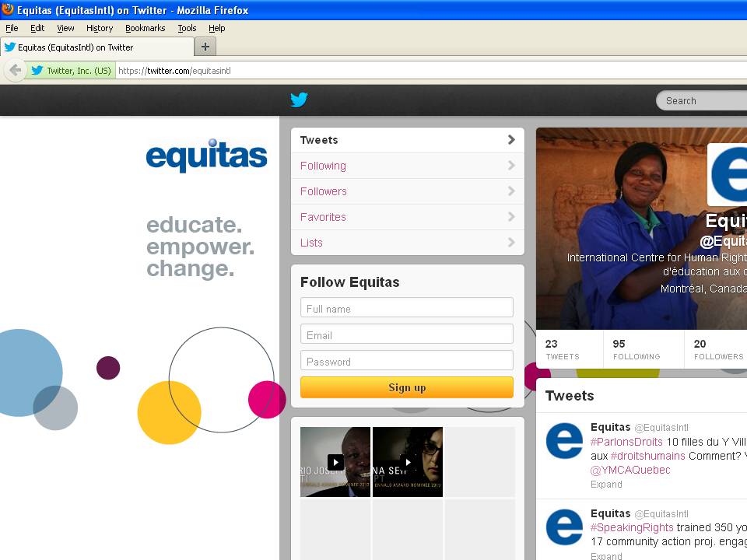Screen dimensions: 747x560
Task: Click the 95 Following stat
Action: 637,349
